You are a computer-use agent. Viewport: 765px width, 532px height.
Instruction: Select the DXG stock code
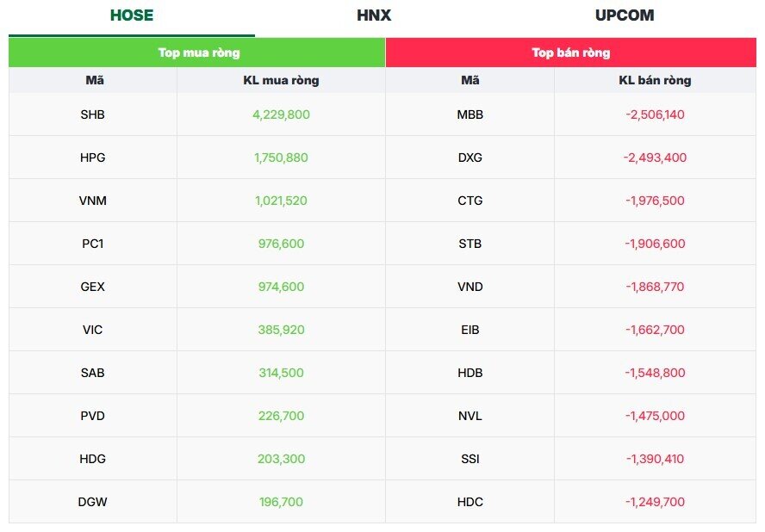click(470, 158)
